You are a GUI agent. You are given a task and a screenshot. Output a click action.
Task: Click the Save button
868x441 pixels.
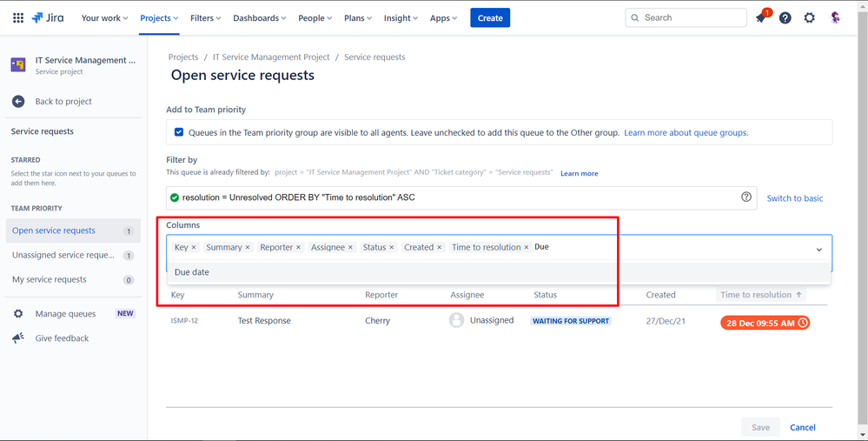760,427
